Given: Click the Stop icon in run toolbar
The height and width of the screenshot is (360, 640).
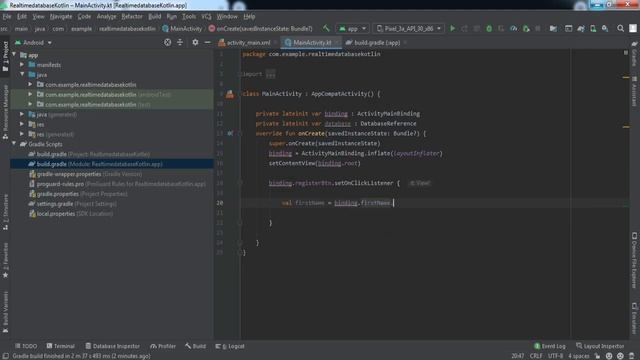Looking at the screenshot, I should [538, 29].
